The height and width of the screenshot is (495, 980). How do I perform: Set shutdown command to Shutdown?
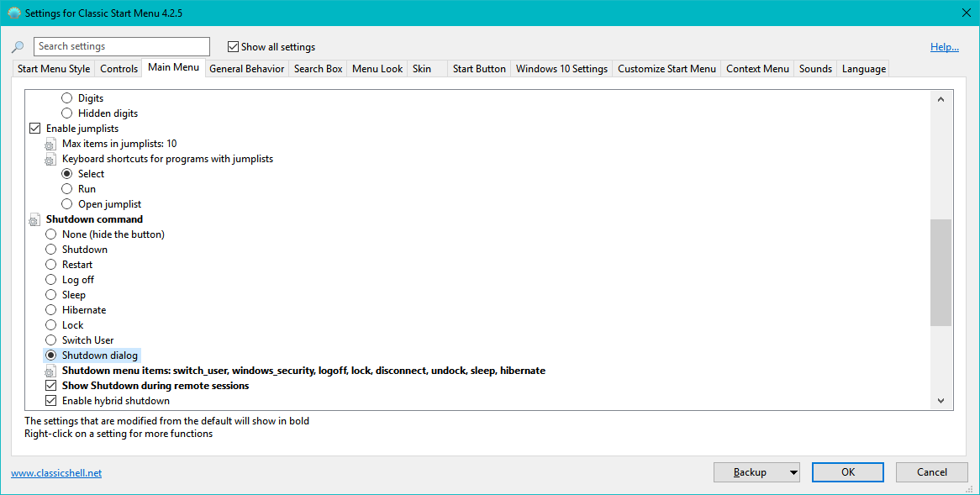pos(51,250)
